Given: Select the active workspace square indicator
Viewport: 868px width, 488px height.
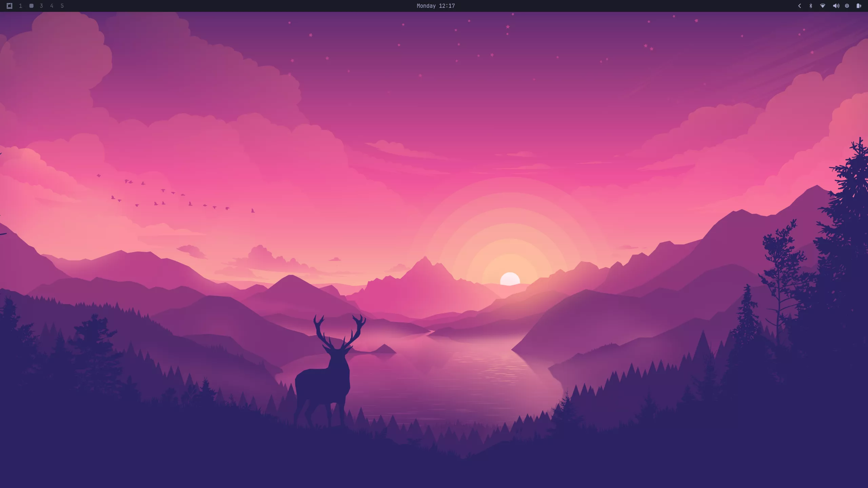Looking at the screenshot, I should [31, 6].
